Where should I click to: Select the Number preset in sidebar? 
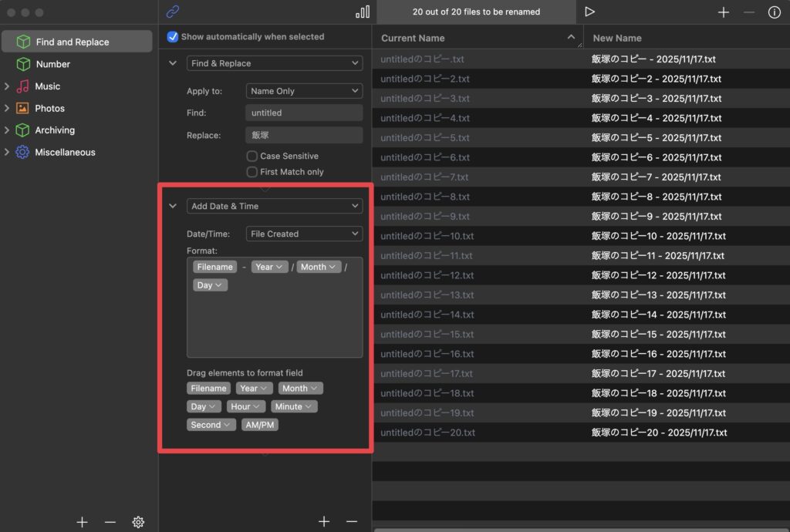52,64
